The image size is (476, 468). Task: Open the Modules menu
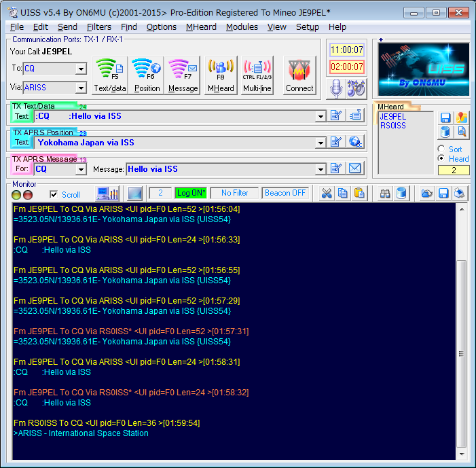242,27
